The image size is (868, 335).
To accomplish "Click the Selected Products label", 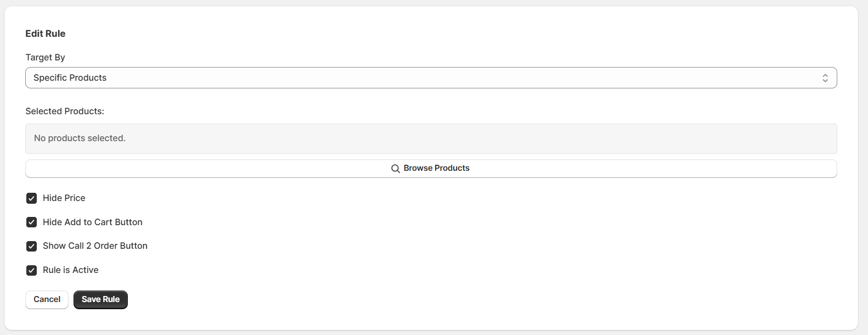I will 65,111.
